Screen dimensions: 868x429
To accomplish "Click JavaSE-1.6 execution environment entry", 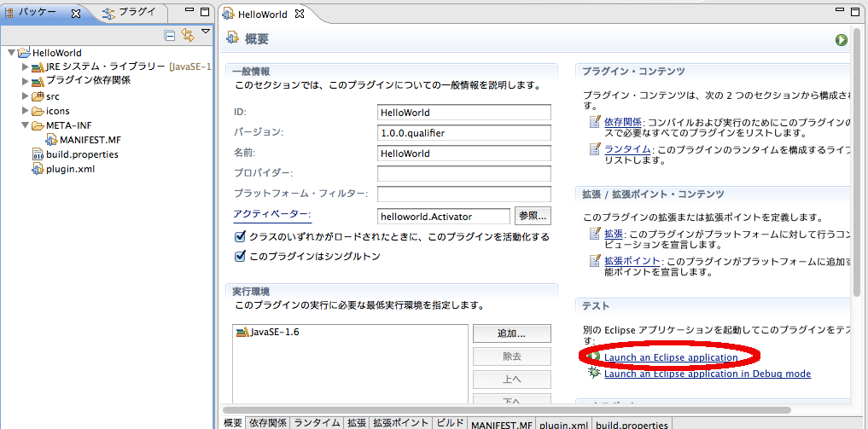I will 274,333.
